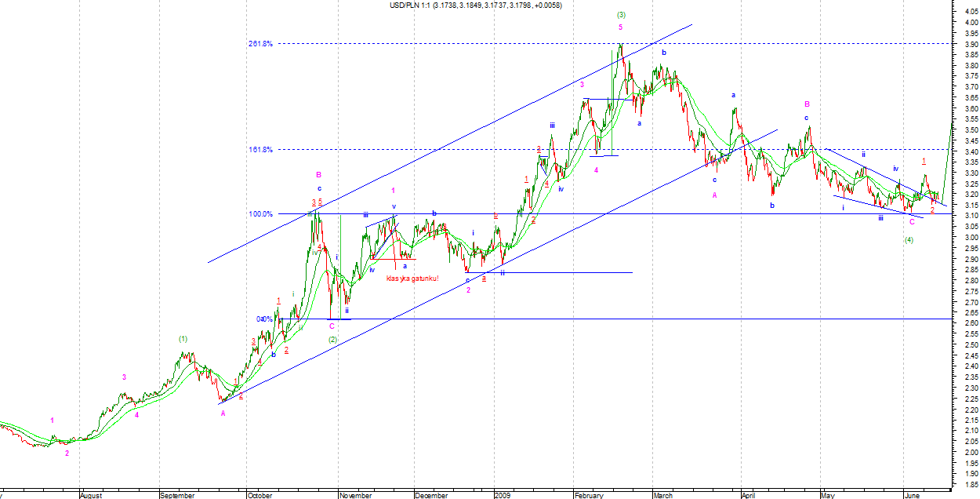Click October on the time axis
980x499 pixels.
click(260, 495)
